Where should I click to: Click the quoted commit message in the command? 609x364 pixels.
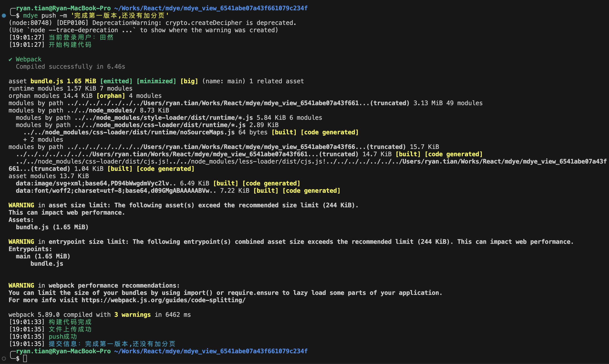120,16
